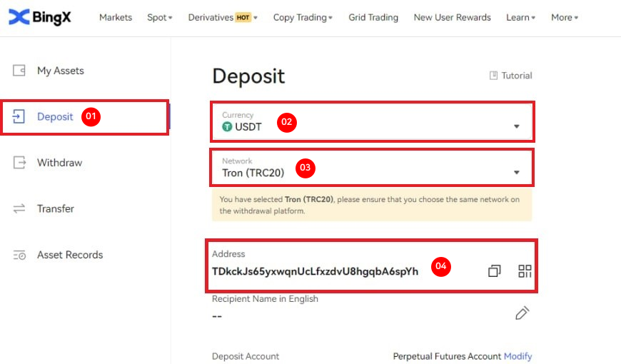
Task: Copy the deposit address
Action: click(494, 271)
